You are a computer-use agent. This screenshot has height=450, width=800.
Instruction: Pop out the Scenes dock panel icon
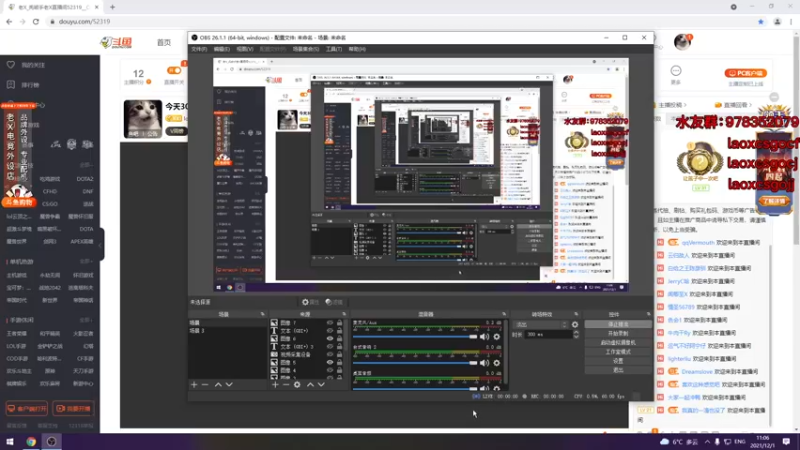coord(262,314)
